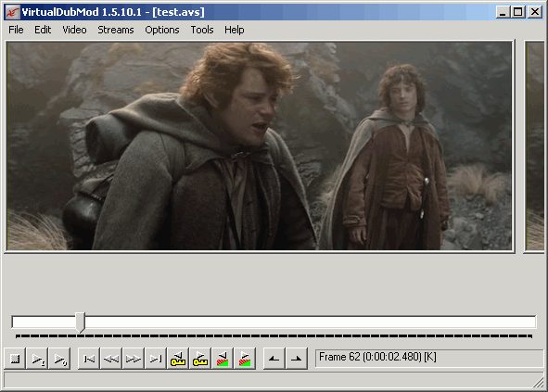Click the Frame 62 position display field

coord(429,358)
